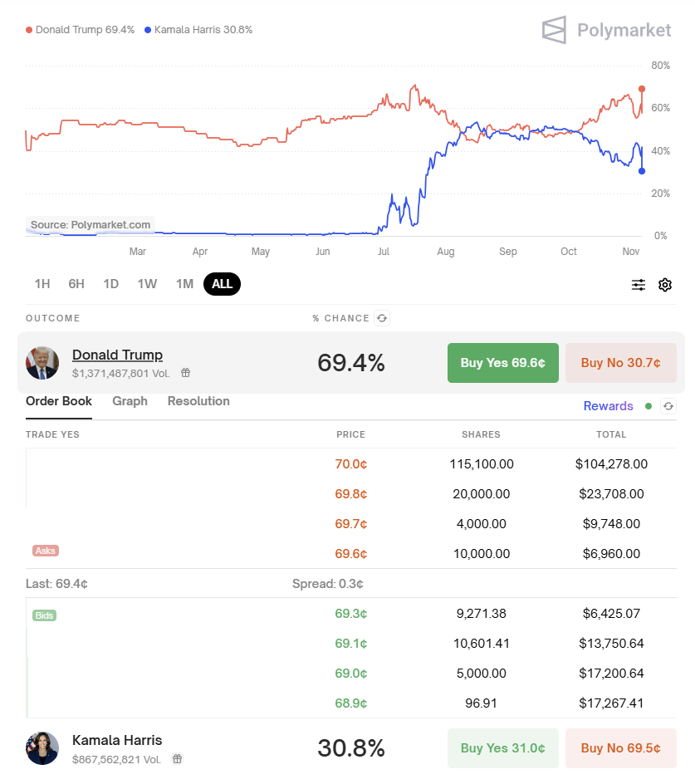Click Buy No 69.5¢ for Harris
The image size is (695, 784).
click(x=621, y=748)
